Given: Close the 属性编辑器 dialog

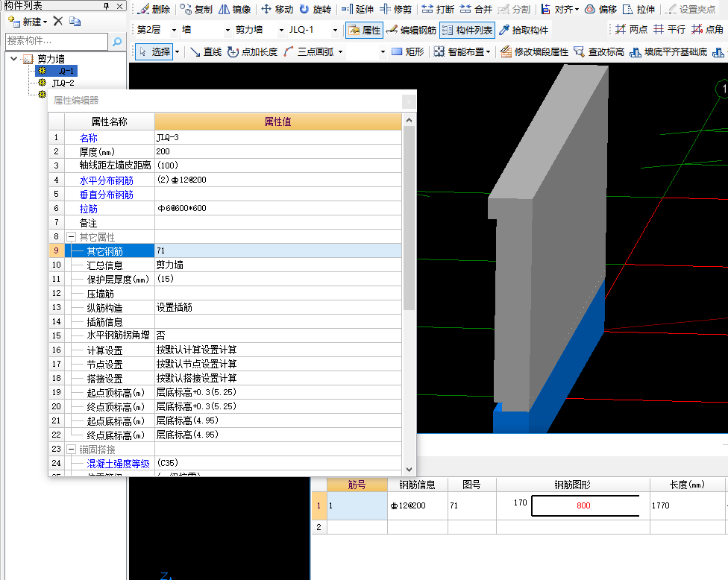Looking at the screenshot, I should 409,101.
